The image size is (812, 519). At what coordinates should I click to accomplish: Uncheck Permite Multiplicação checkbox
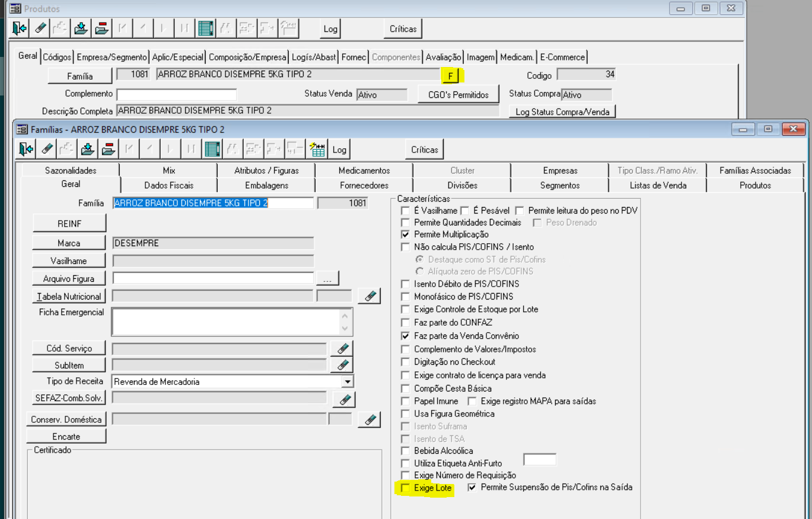[406, 234]
